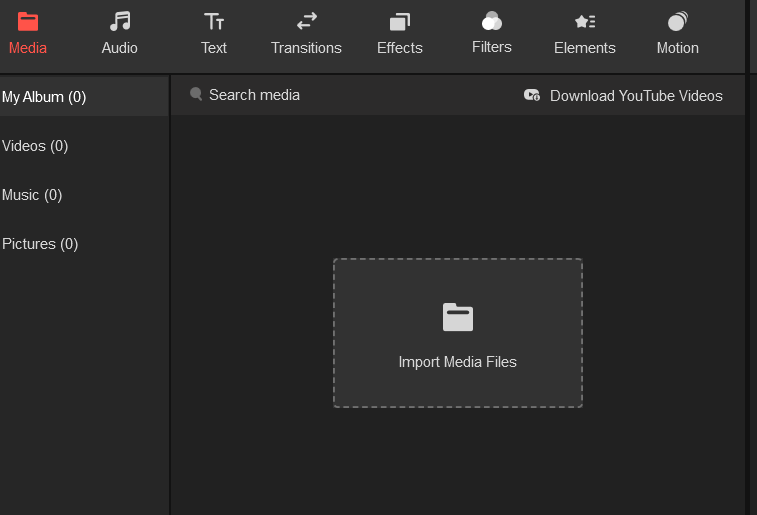Select My Album (0) category
The width and height of the screenshot is (757, 515).
[x=44, y=97]
